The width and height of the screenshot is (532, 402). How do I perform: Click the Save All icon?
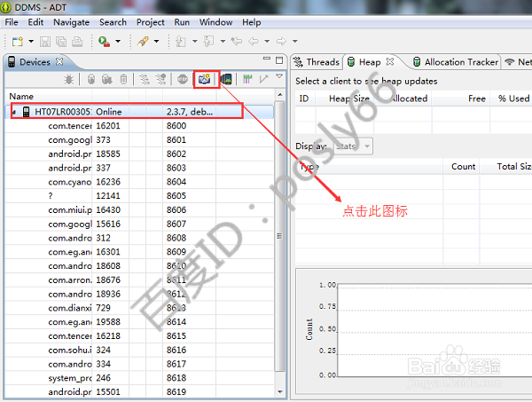pos(61,42)
